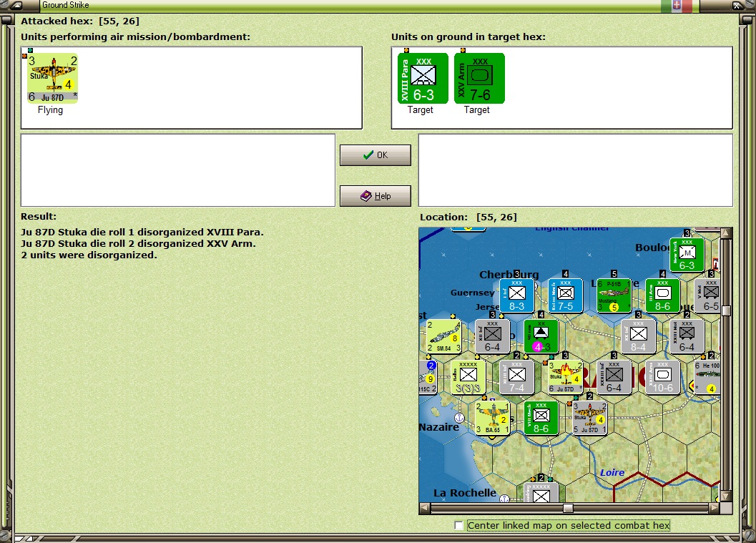
Task: Select the flying Ju 87D Stuka unit
Action: point(52,78)
